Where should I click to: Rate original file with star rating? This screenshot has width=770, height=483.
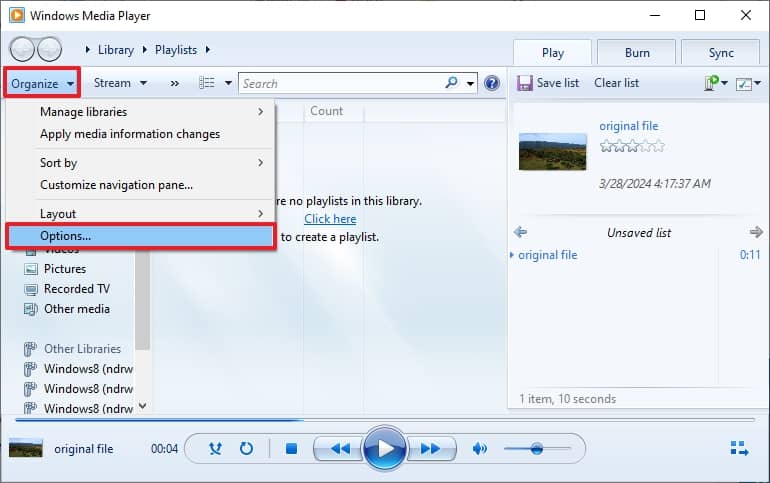click(x=632, y=146)
